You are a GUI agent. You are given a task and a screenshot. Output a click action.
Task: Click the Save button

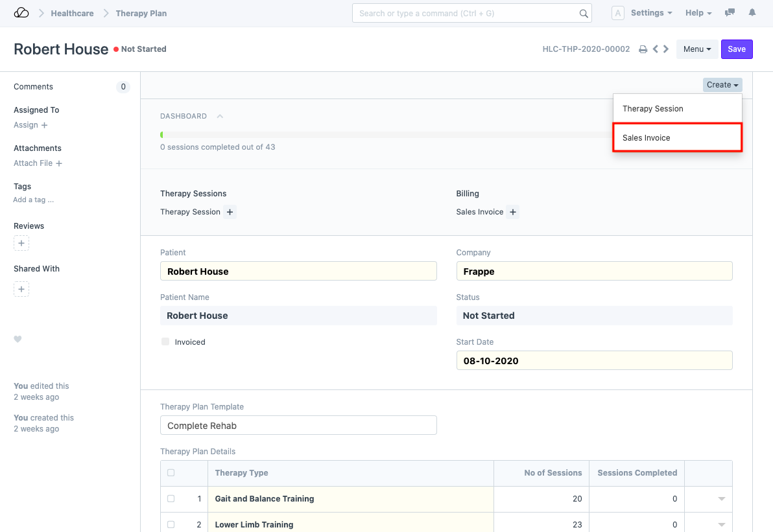tap(736, 49)
